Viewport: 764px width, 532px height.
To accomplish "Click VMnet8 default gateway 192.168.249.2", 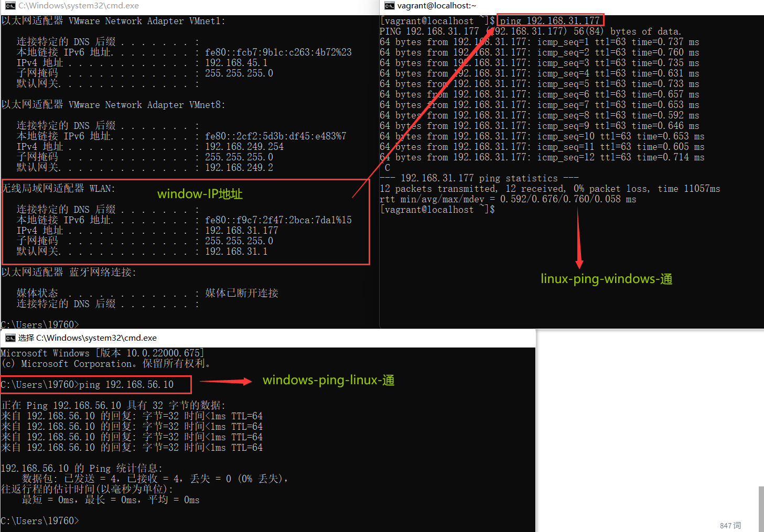I will (239, 168).
